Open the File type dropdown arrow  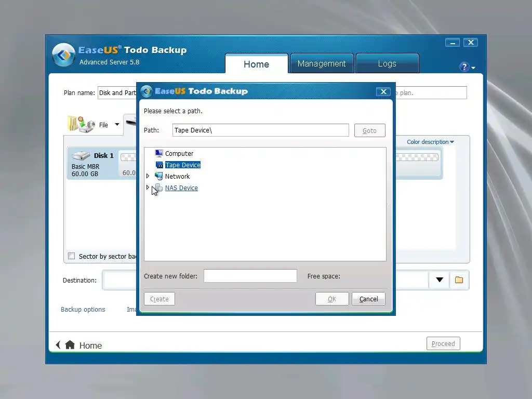[117, 125]
